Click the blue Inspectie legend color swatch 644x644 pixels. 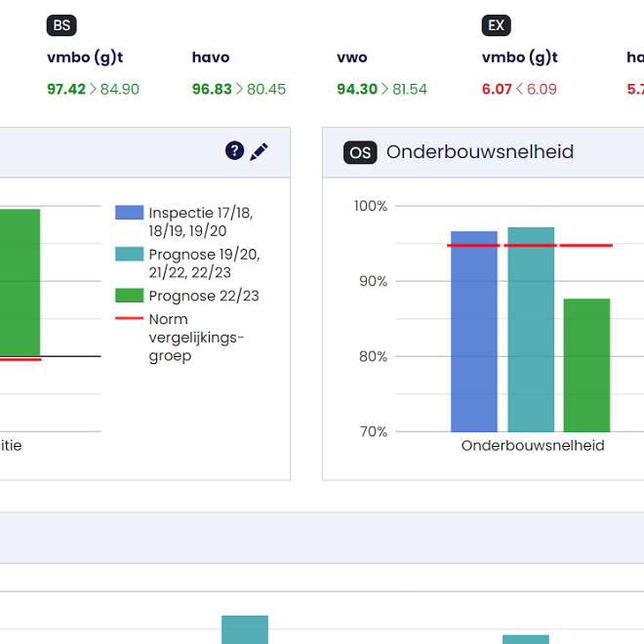coord(130,213)
